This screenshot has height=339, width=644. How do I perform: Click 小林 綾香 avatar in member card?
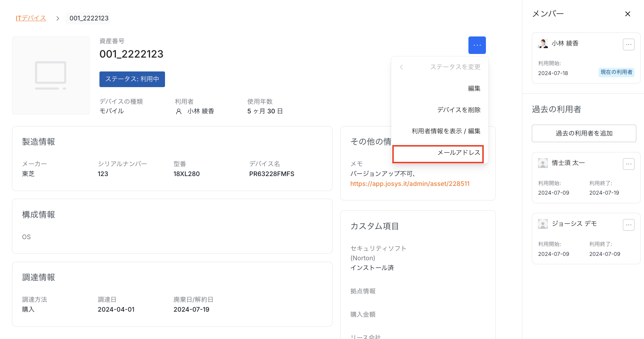click(543, 43)
